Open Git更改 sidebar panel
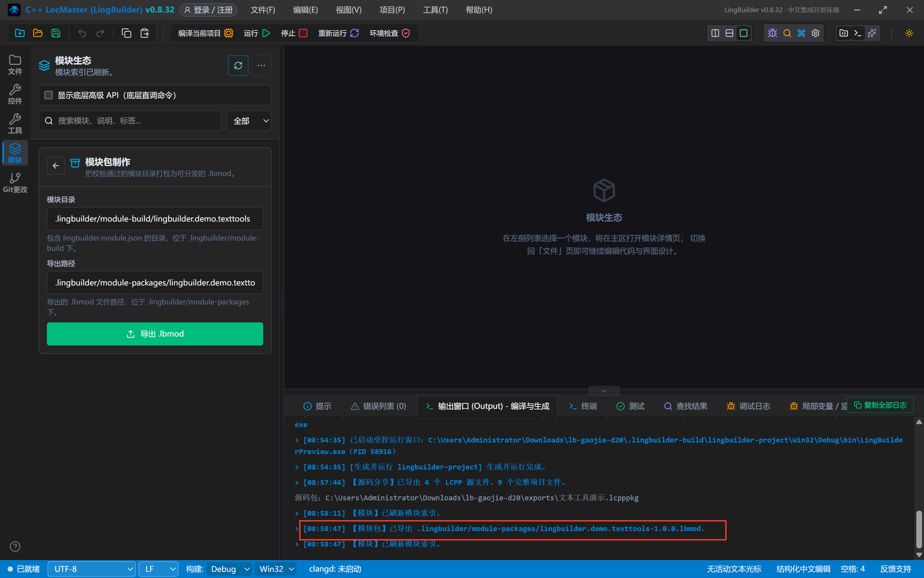This screenshot has height=578, width=924. (15, 183)
